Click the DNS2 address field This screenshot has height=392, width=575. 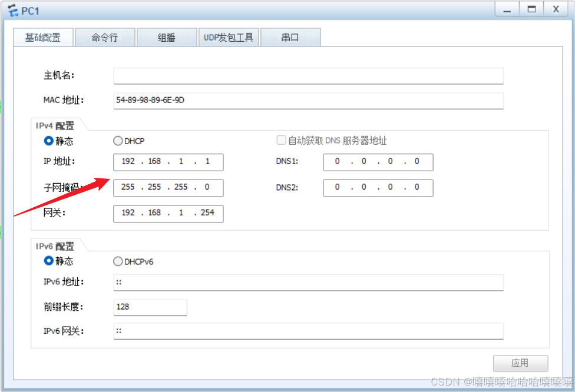tap(378, 188)
